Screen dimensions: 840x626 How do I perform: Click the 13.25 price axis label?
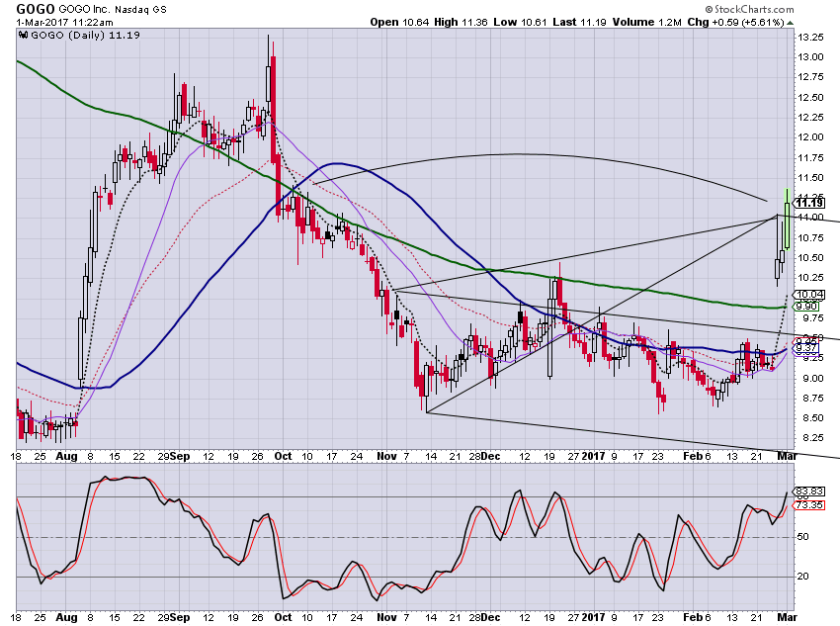click(x=811, y=38)
